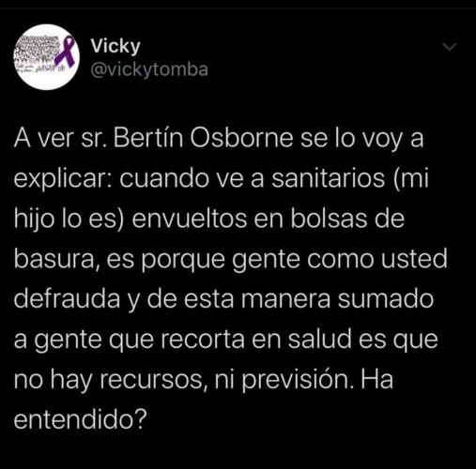Viewport: 476px width, 469px height.
Task: Click the purple ribbon in the avatar
Action: (x=67, y=52)
